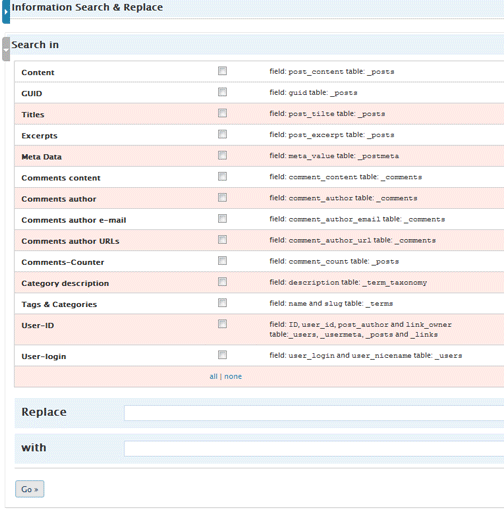Tick Comments author checkbox
The image size is (504, 511).
pyautogui.click(x=222, y=198)
